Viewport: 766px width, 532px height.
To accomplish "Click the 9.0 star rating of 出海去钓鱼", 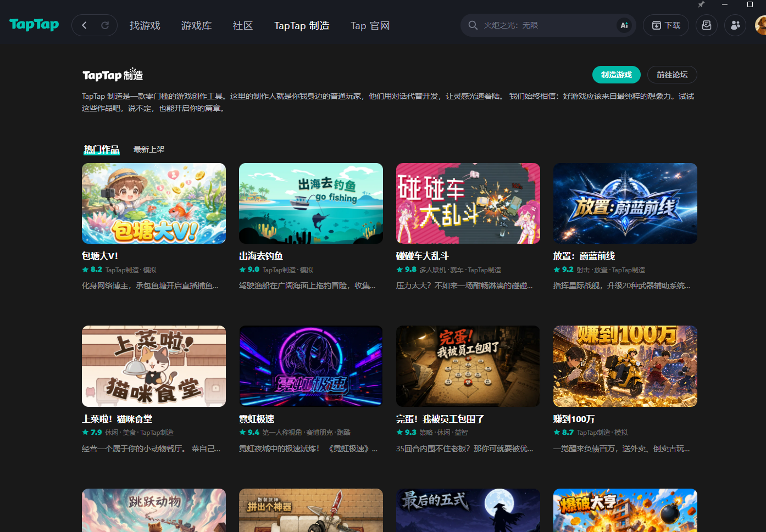I will [x=249, y=270].
